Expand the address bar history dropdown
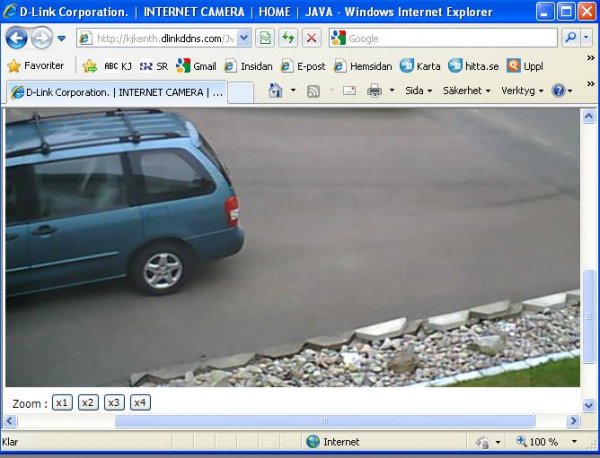 244,38
